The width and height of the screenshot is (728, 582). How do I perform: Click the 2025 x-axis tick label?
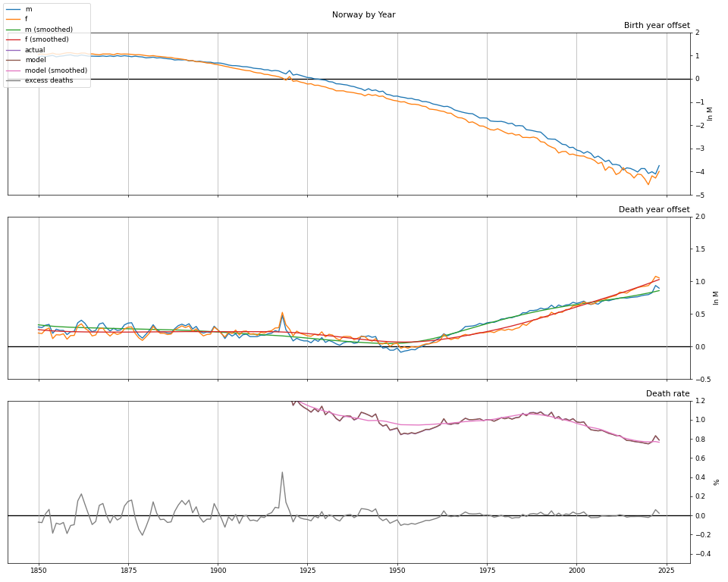tap(666, 569)
